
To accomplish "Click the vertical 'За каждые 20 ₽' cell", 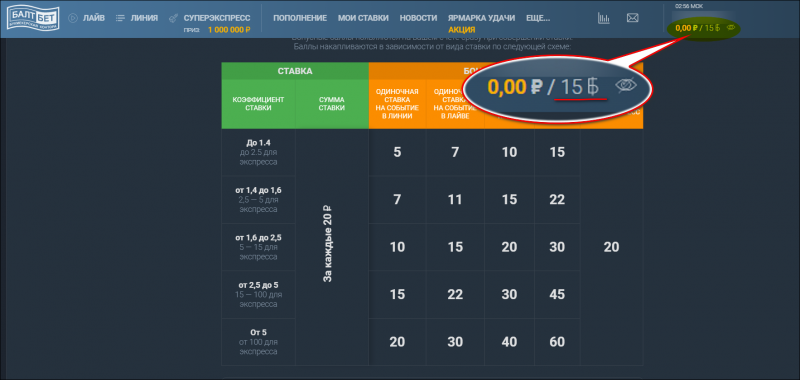I will 328,244.
